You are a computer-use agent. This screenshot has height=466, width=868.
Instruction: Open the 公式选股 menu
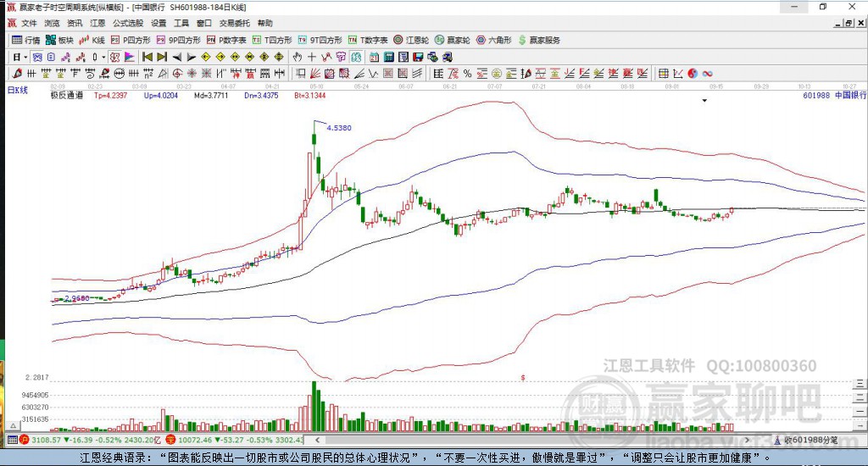[x=128, y=23]
